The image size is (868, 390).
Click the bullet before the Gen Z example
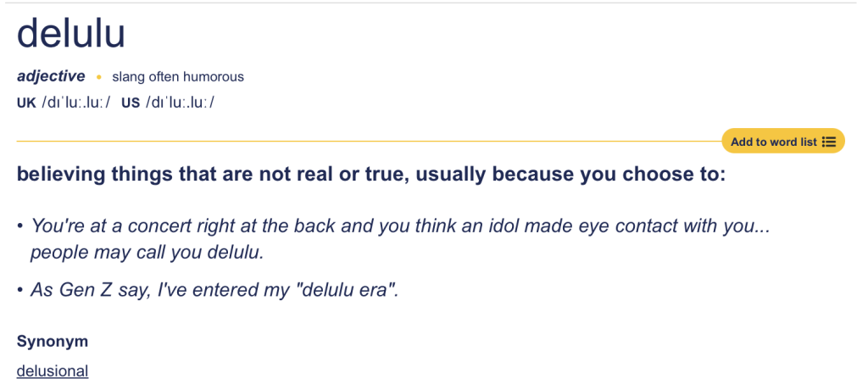[20, 290]
